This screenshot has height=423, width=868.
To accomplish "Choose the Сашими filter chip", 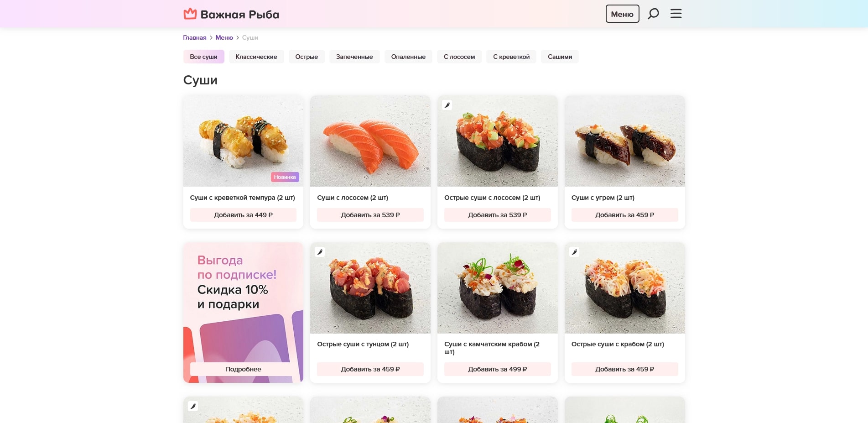I will point(560,57).
